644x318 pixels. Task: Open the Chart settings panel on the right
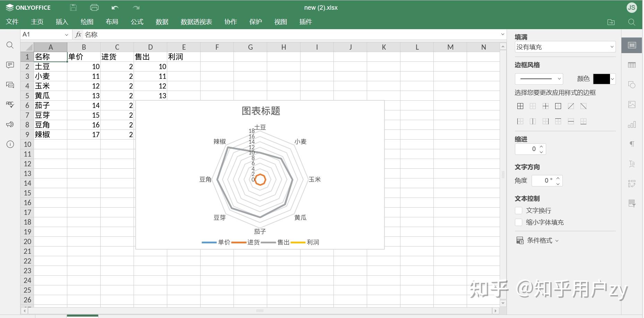[x=632, y=125]
